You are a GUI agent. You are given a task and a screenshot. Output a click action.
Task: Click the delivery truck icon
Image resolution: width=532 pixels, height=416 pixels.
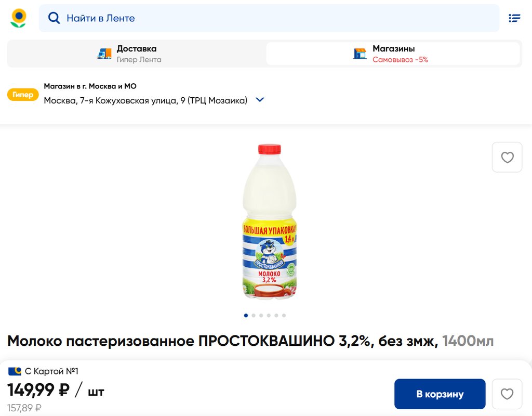click(x=104, y=54)
